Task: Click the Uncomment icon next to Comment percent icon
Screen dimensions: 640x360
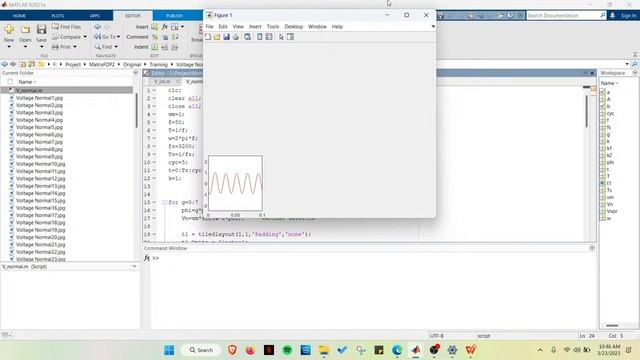Action: pyautogui.click(x=165, y=37)
